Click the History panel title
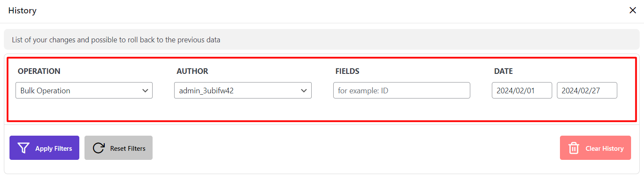Screen dimensions: 644x178 tap(22, 11)
